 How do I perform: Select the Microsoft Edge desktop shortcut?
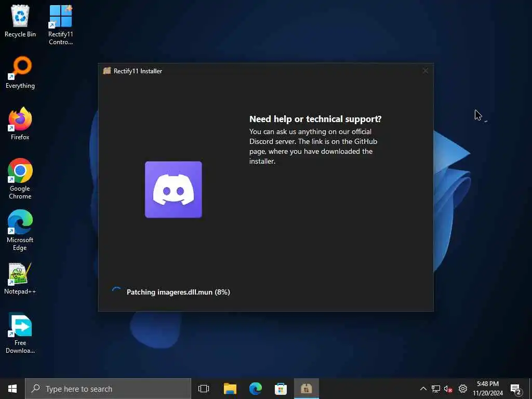(20, 230)
